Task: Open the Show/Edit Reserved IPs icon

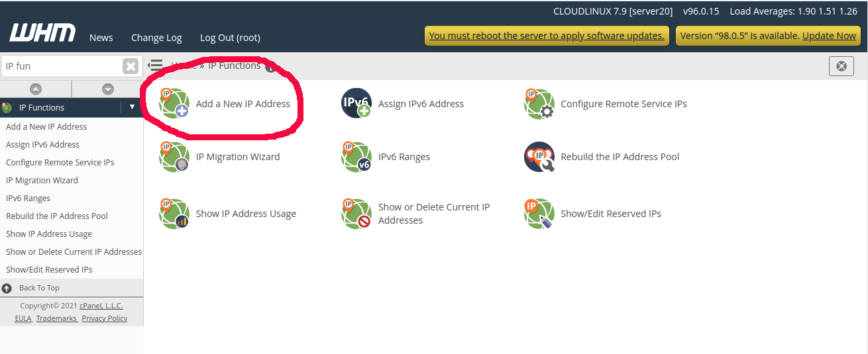Action: pos(539,214)
